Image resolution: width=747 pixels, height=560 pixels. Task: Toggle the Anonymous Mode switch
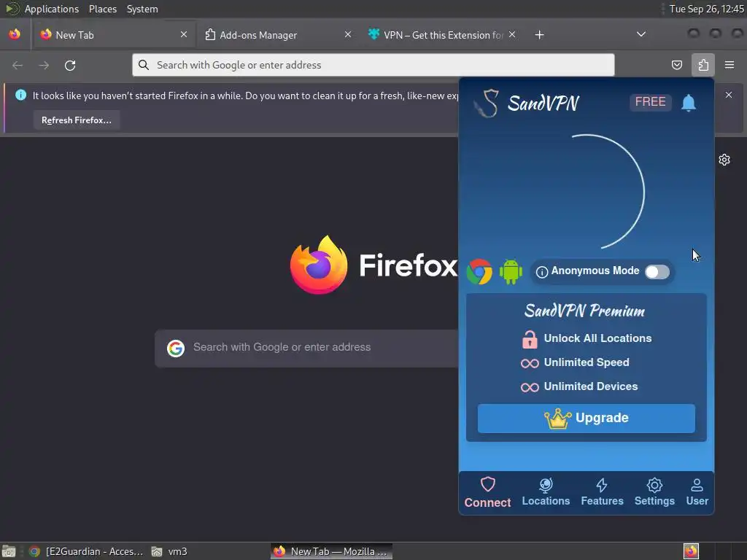(x=657, y=272)
